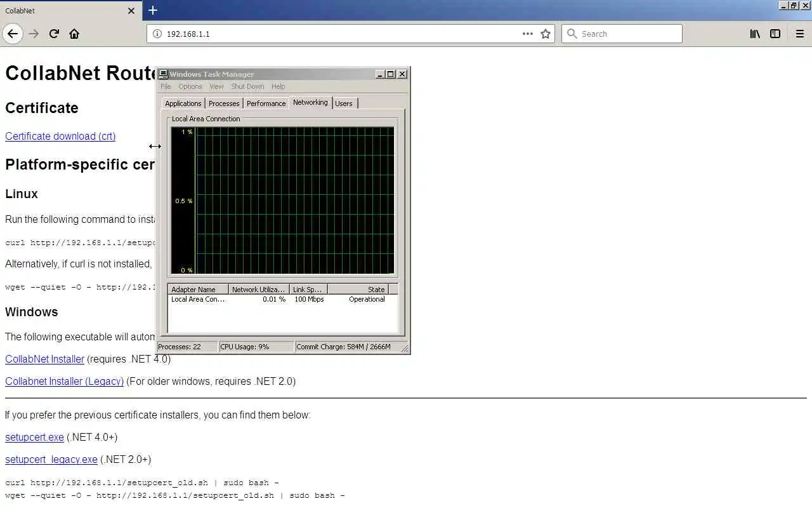Click the Windows section heading
Viewport: 812px width, 508px height.
pyautogui.click(x=32, y=312)
